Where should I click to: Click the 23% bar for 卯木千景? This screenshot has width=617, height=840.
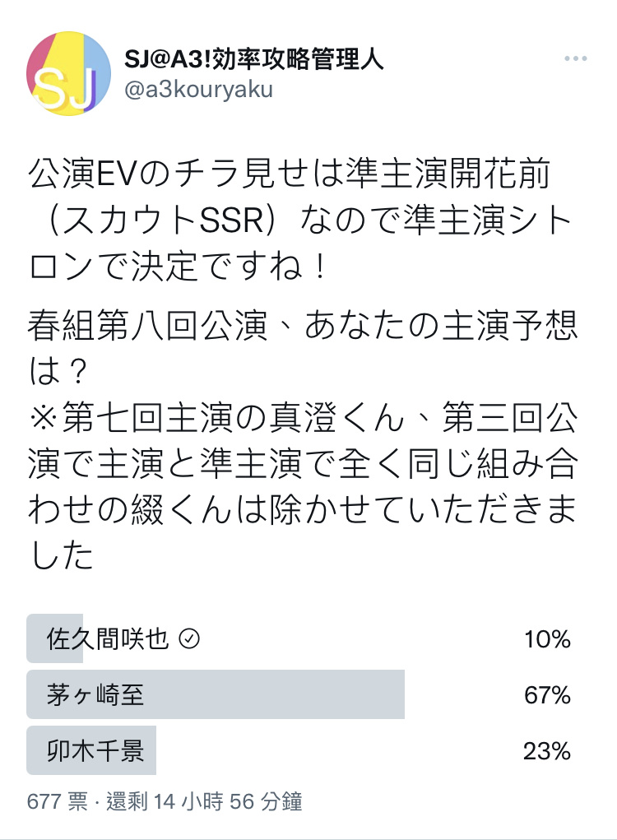91,750
